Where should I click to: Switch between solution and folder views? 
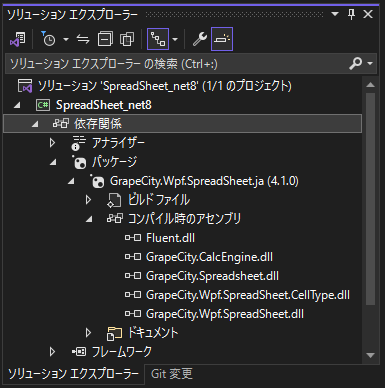point(18,39)
